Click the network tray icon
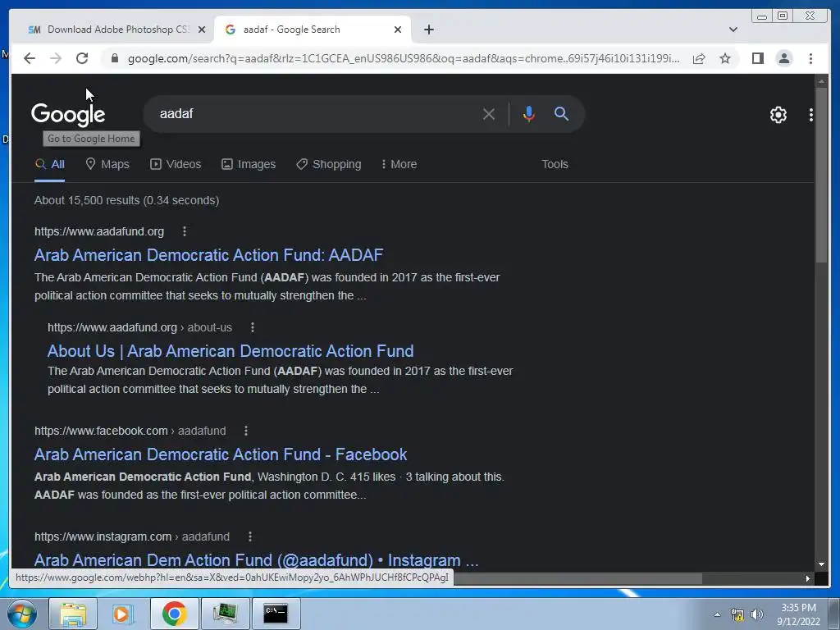 point(737,614)
